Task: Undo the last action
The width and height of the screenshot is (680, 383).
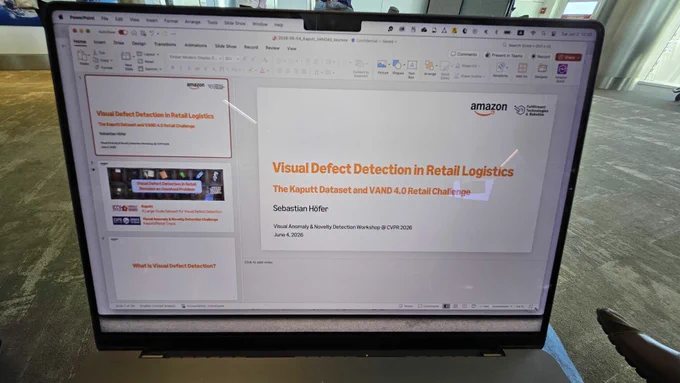Action: tap(152, 33)
